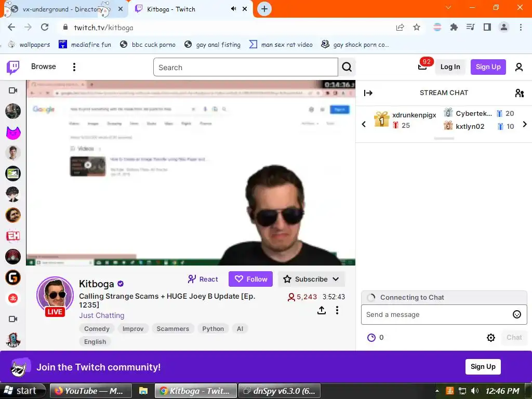Click the Log In button
Image resolution: width=532 pixels, height=399 pixels.
pos(450,67)
